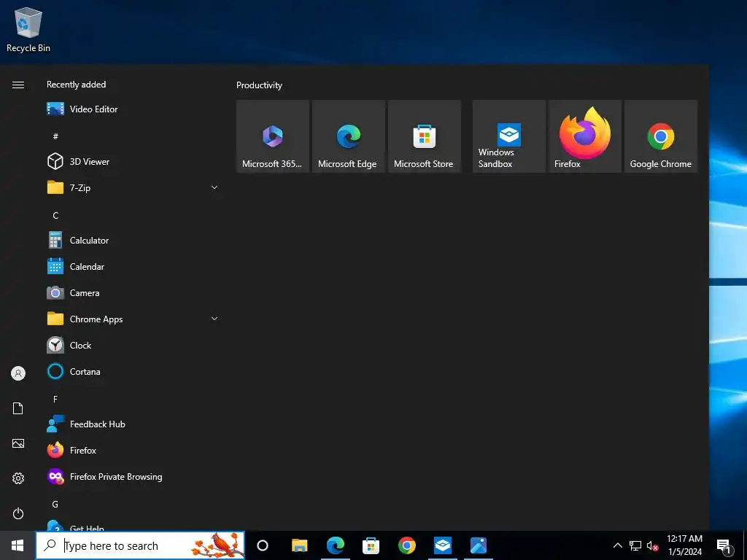Click the 'G' letter group header

pyautogui.click(x=55, y=505)
